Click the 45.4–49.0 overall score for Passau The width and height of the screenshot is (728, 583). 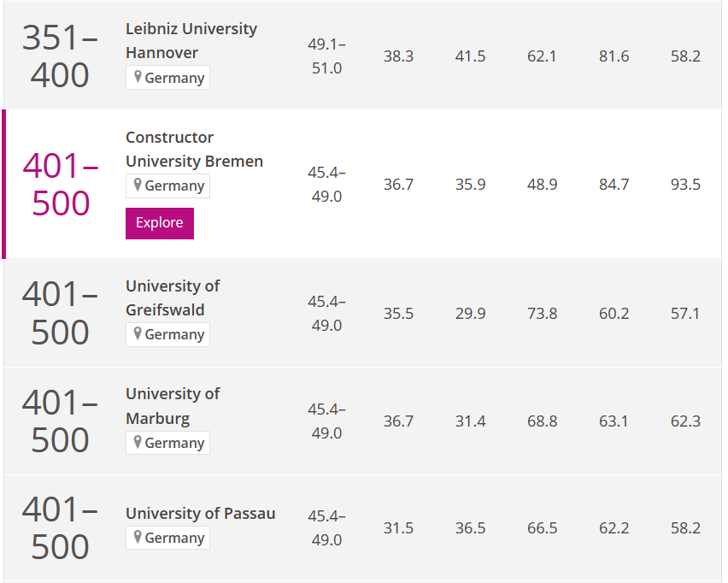[326, 527]
